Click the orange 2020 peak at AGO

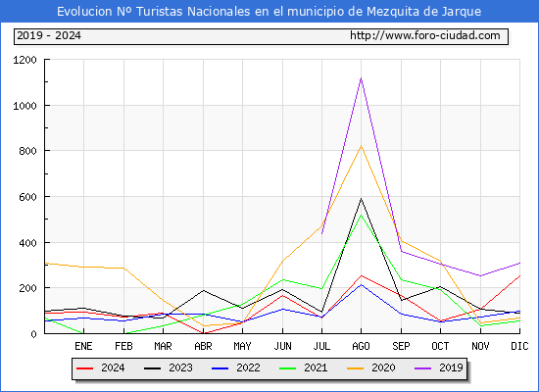click(361, 146)
